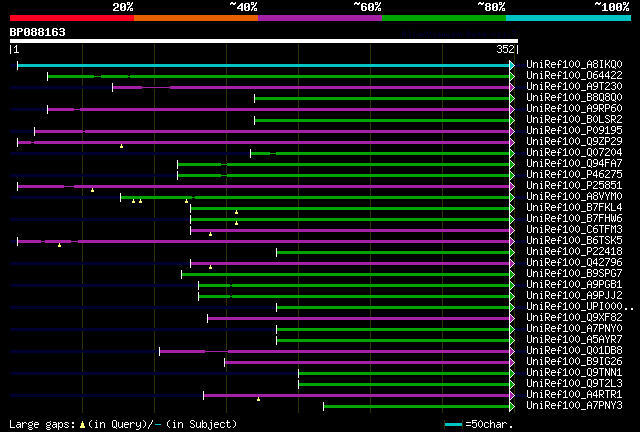Click the green ~80% identity legend segment
Viewport: 640px width, 432px height.
click(444, 18)
